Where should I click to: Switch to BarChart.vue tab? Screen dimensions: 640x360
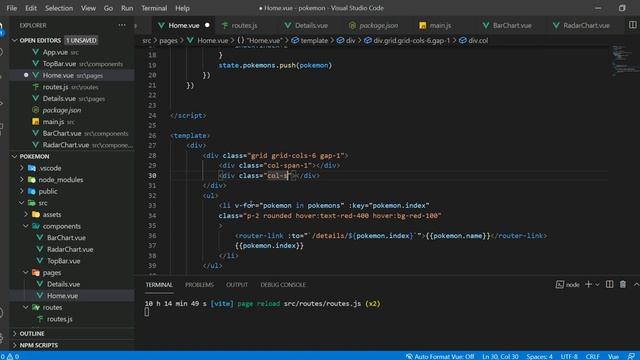(512, 25)
